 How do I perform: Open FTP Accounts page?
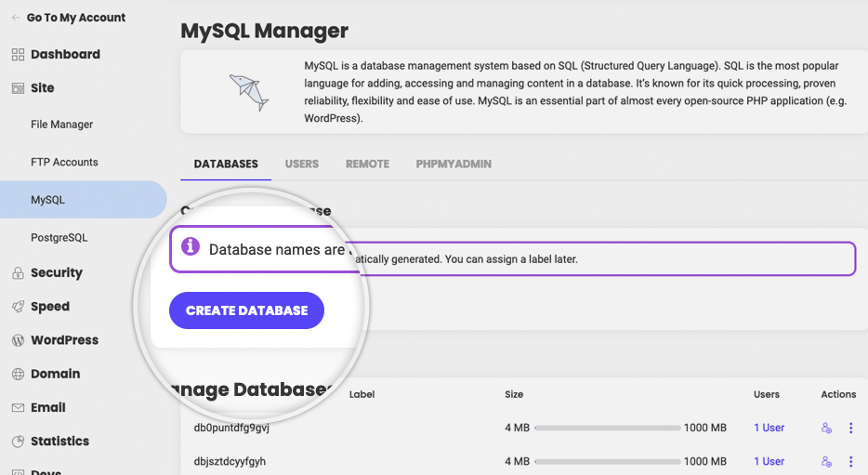tap(64, 163)
